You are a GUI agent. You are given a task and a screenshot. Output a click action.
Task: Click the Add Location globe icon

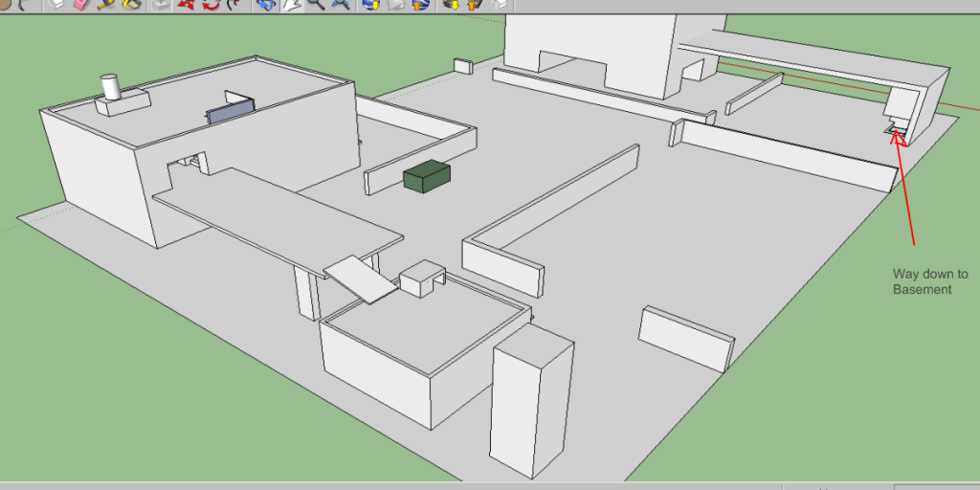pyautogui.click(x=370, y=5)
